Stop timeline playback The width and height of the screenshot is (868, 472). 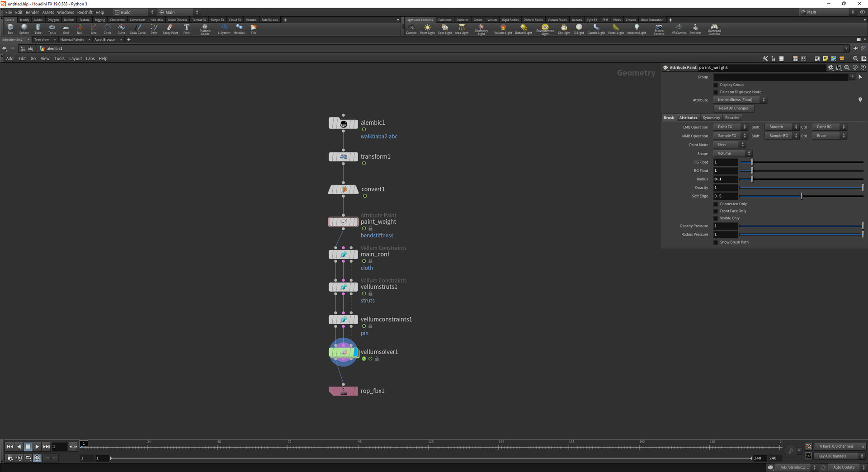pos(28,447)
